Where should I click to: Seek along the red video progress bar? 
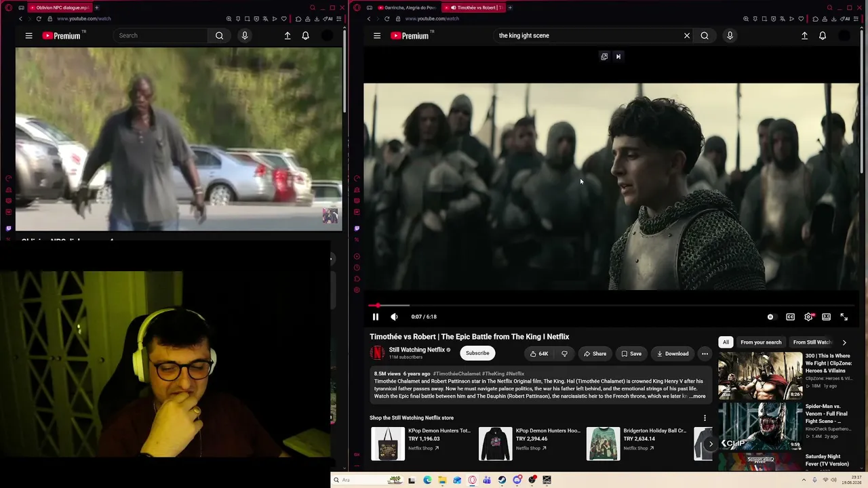(611, 306)
